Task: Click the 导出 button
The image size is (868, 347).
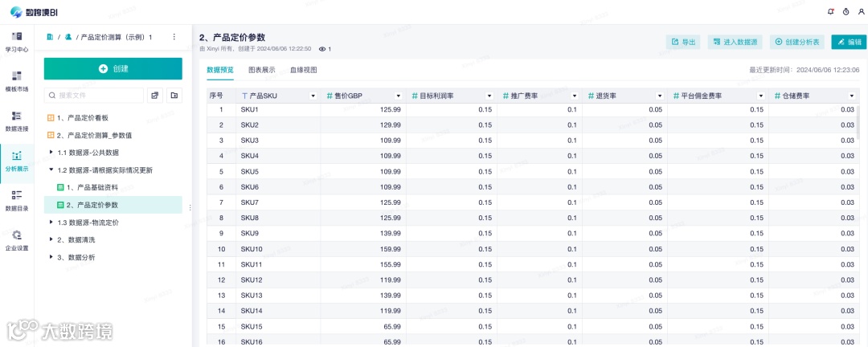Action: click(683, 42)
